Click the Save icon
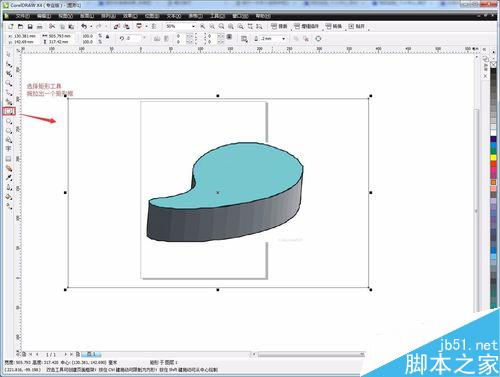This screenshot has height=377, width=500. (30, 26)
